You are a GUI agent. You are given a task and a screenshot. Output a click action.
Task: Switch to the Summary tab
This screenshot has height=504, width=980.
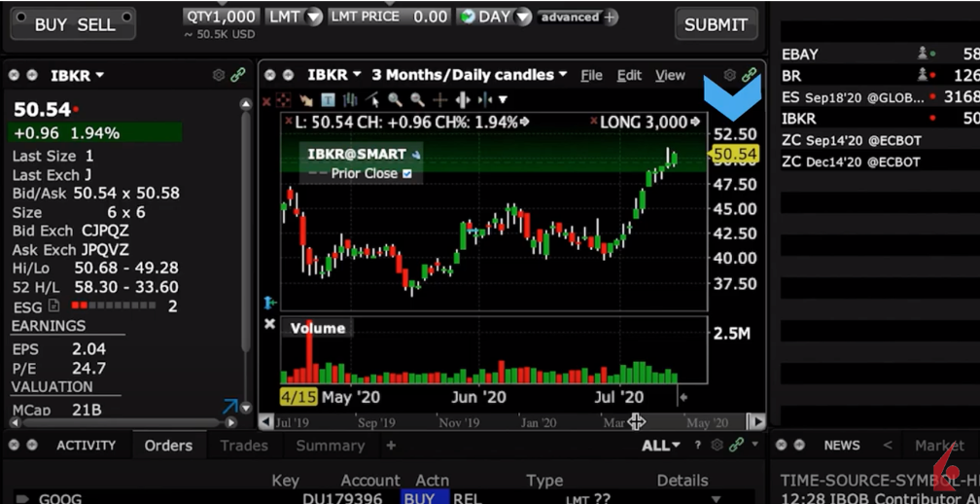(330, 446)
